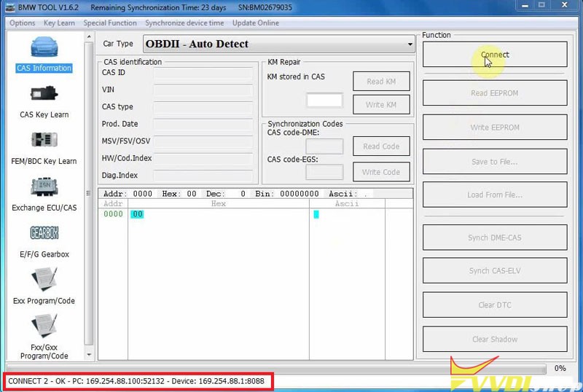Open the Synchronize device time menu
This screenshot has width=583, height=392.
click(184, 23)
